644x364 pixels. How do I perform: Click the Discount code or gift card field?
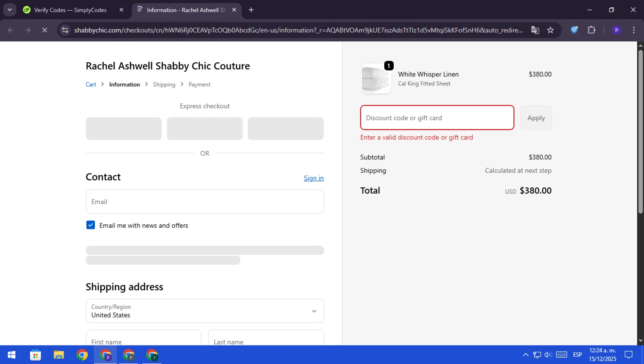[x=437, y=118]
